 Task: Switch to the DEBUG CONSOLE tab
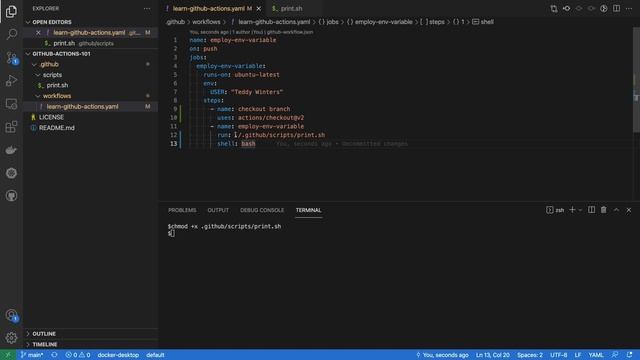[x=262, y=210]
